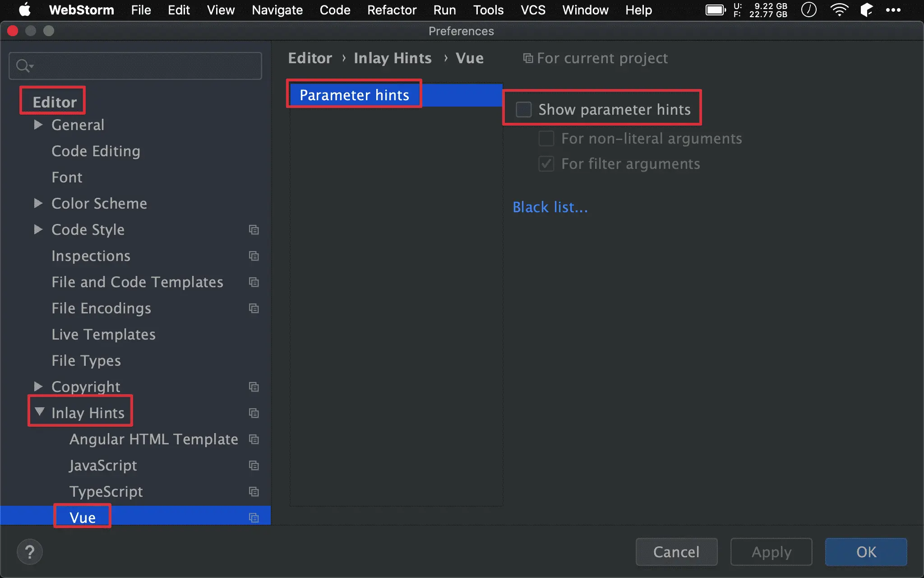Viewport: 924px width, 578px height.
Task: Enable the Show parameter hints checkbox
Action: (524, 109)
